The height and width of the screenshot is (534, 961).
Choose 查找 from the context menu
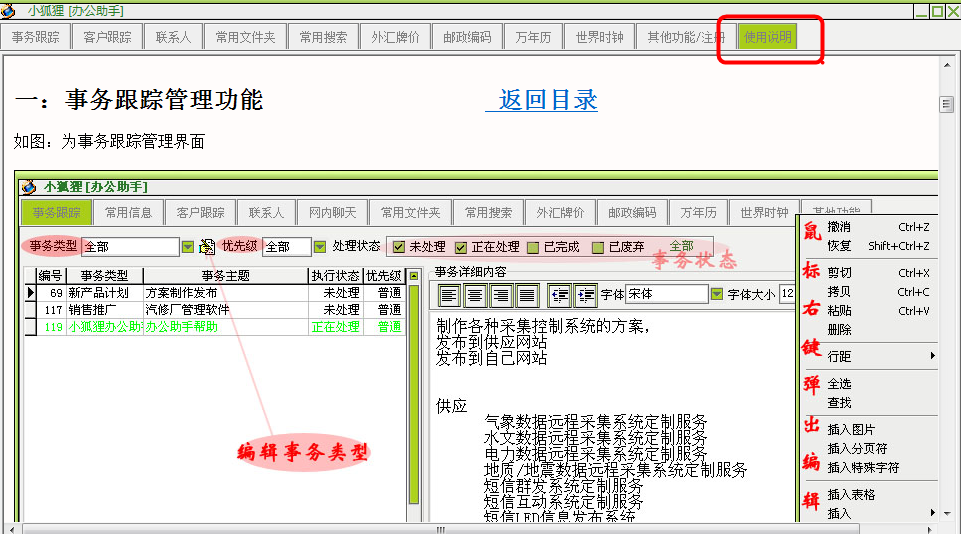(x=839, y=403)
